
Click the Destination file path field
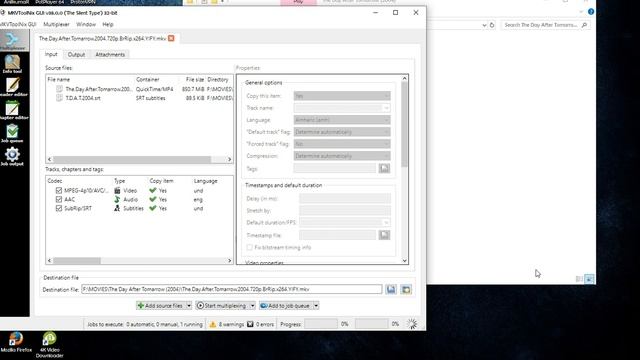pos(231,289)
